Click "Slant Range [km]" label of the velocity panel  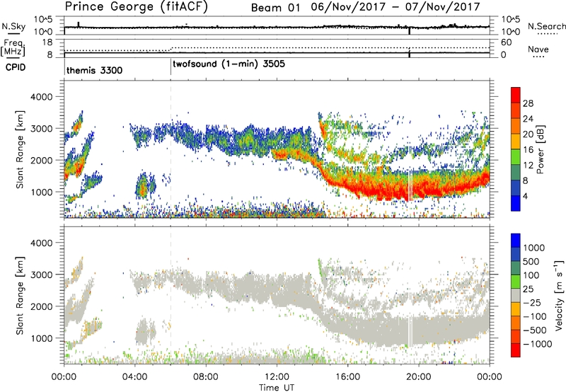pyautogui.click(x=20, y=295)
